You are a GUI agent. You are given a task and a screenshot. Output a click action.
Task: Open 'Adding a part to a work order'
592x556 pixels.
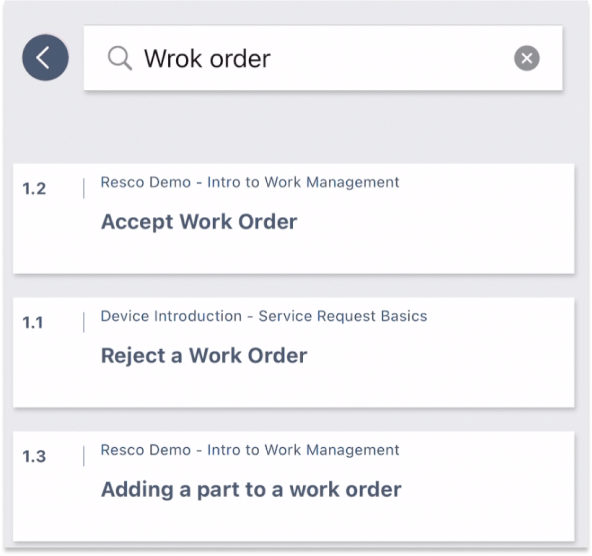(251, 490)
